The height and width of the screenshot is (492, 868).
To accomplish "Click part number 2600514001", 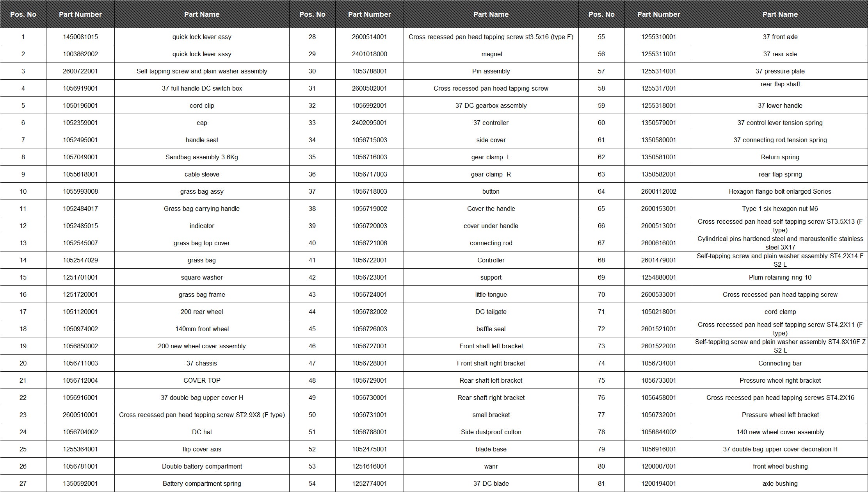I will pyautogui.click(x=369, y=37).
